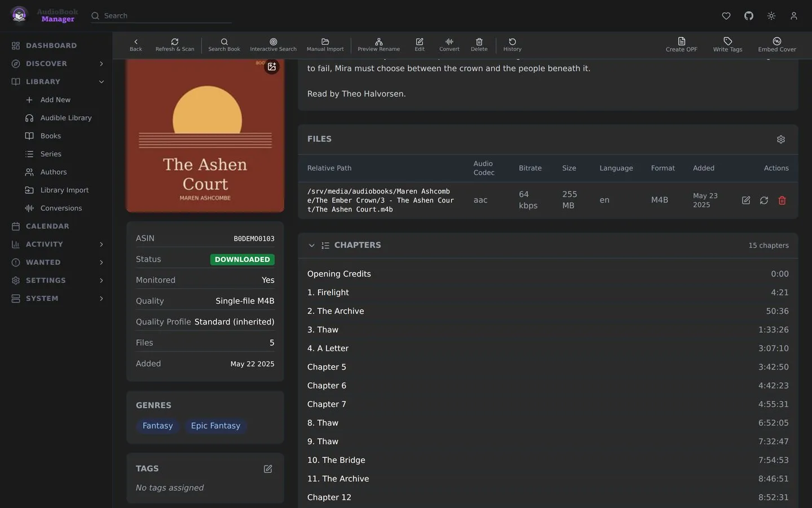Toggle the light/dark theme sun icon
The height and width of the screenshot is (508, 812).
771,16
